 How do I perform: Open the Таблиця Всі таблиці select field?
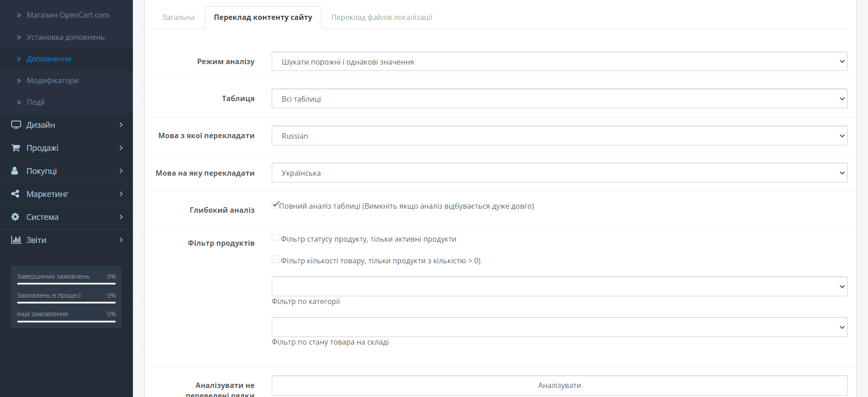tap(559, 98)
